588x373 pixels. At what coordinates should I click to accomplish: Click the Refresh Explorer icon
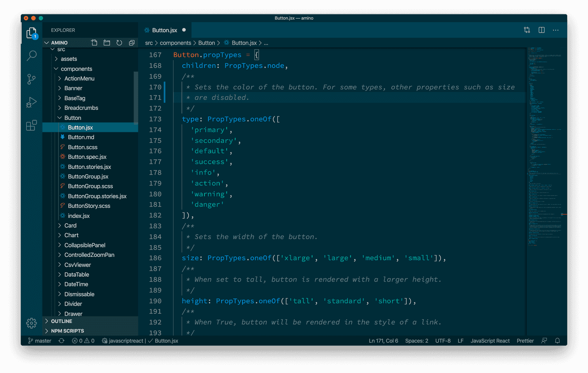tap(119, 42)
